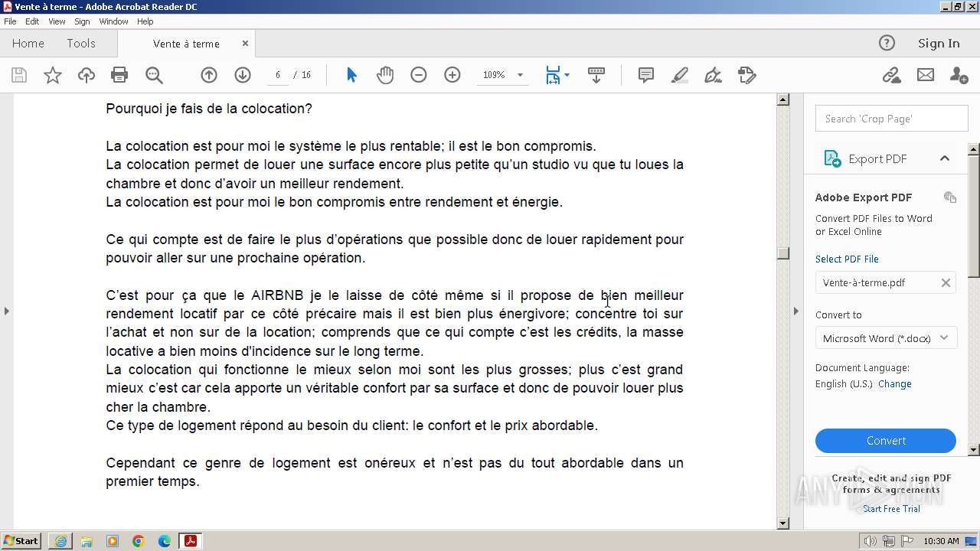
Task: Open File Explorer from taskbar
Action: pos(87,541)
